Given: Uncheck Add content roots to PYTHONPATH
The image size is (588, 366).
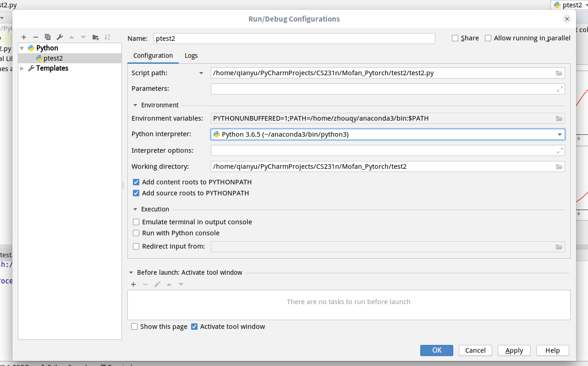Looking at the screenshot, I should [136, 182].
